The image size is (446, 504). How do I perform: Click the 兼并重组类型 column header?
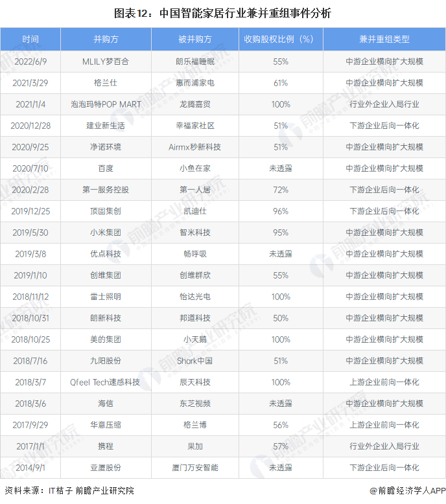(x=384, y=40)
